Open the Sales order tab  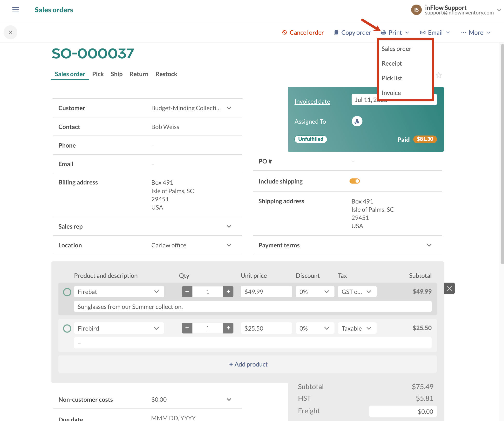click(x=70, y=74)
